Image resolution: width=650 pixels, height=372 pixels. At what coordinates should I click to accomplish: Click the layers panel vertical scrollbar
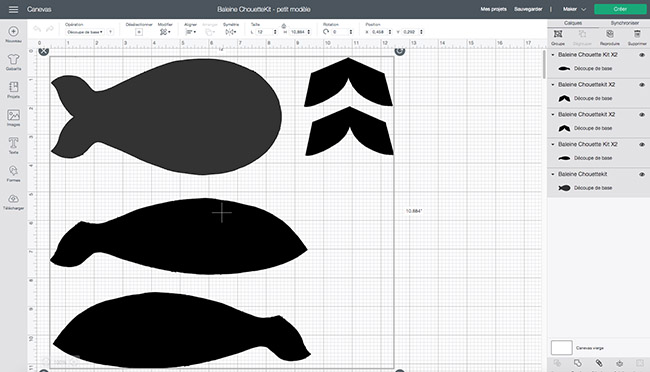[544, 64]
